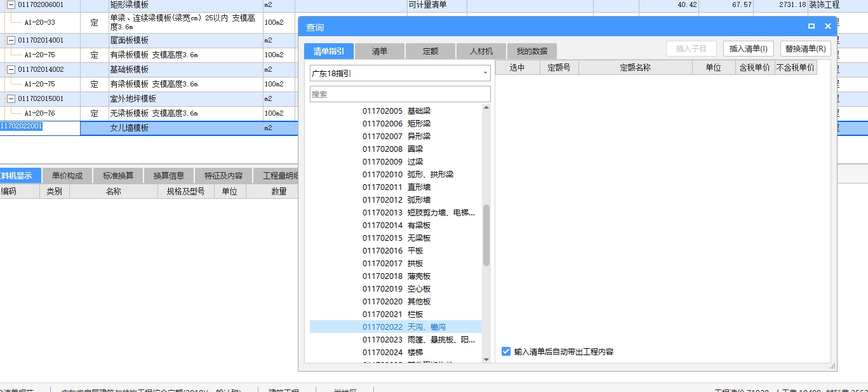The width and height of the screenshot is (868, 392).
Task: Focus the 搜索 input field
Action: [400, 94]
